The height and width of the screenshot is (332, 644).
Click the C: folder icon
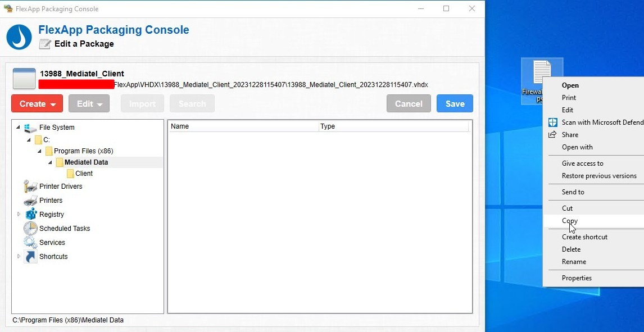[38, 140]
